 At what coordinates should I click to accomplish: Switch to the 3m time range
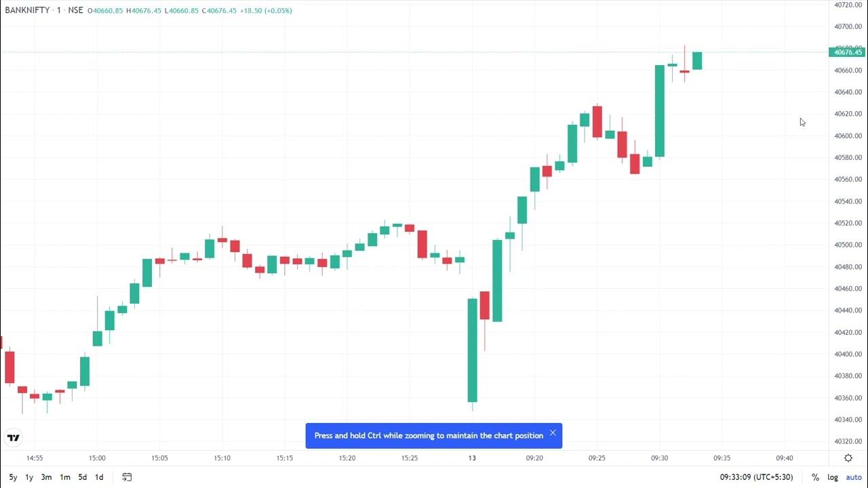(46, 477)
